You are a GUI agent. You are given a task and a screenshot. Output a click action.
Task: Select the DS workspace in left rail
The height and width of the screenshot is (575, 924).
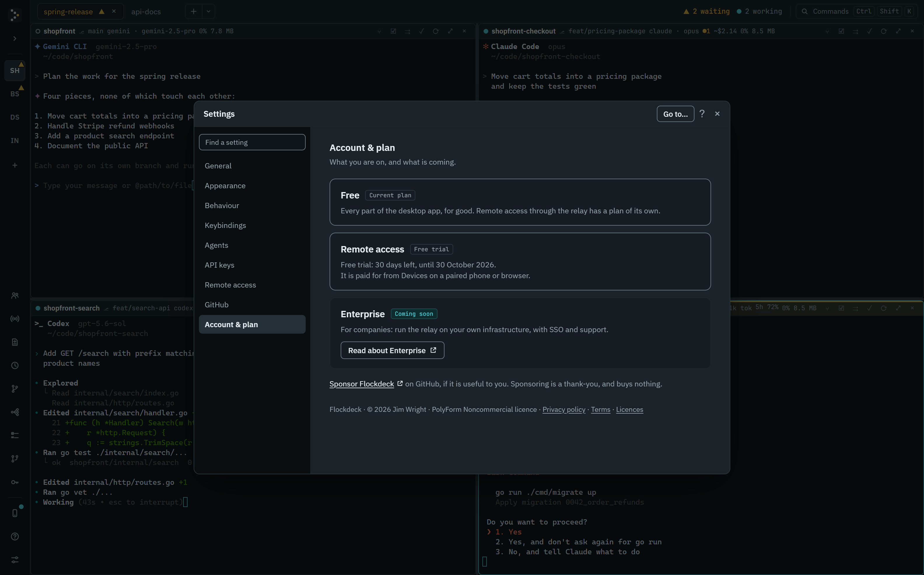[15, 117]
